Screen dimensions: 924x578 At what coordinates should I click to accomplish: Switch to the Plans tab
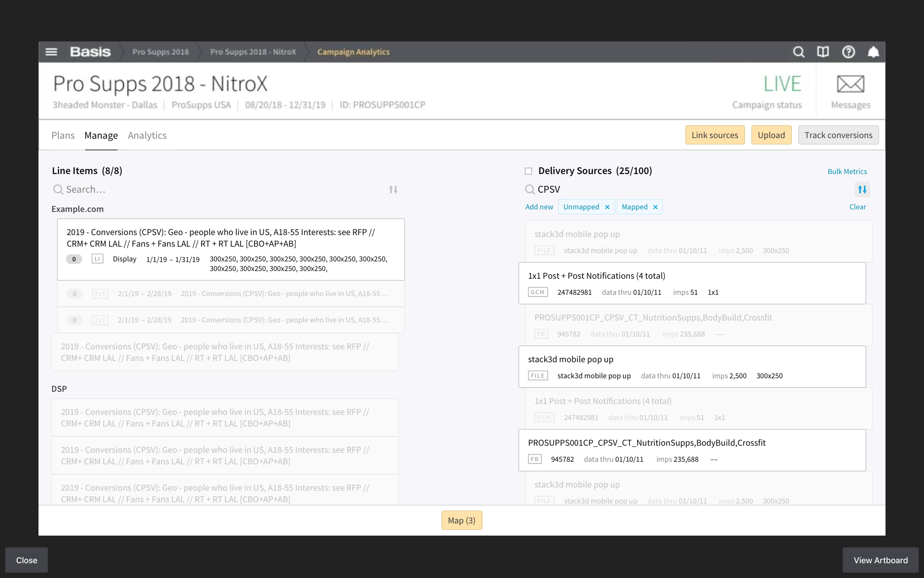coord(63,135)
